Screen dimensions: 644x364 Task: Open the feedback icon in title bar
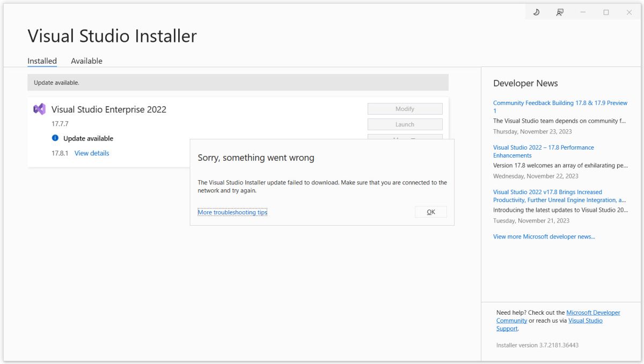pyautogui.click(x=560, y=12)
